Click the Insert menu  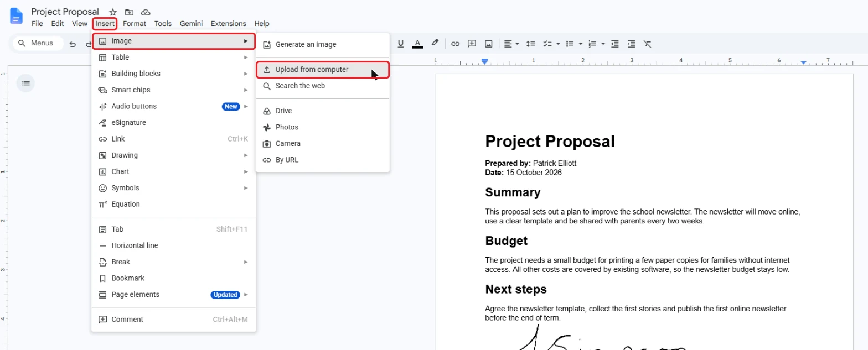105,24
